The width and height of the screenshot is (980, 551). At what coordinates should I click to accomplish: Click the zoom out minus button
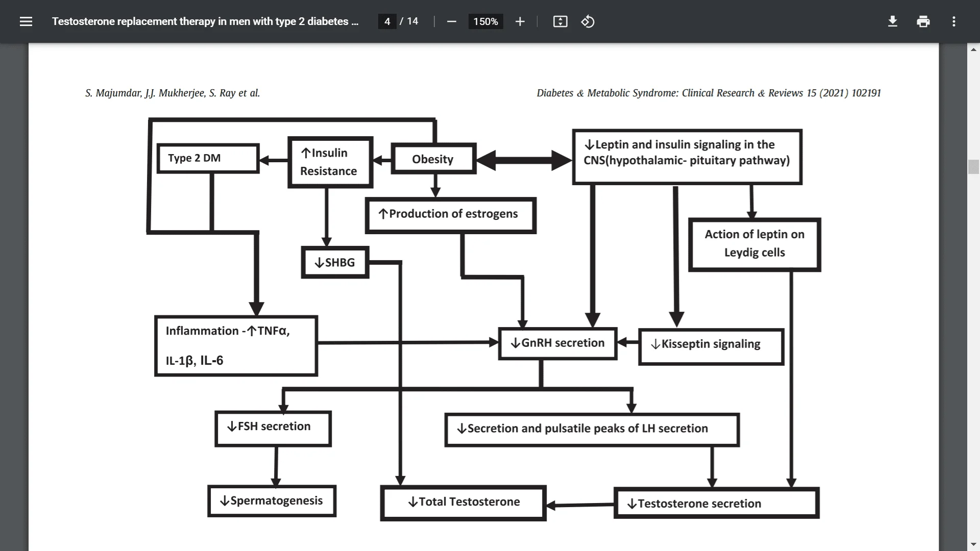[451, 21]
